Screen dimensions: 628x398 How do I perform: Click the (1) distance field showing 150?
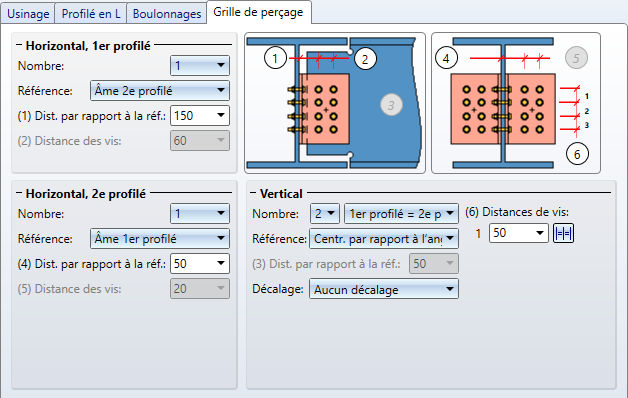click(x=200, y=116)
